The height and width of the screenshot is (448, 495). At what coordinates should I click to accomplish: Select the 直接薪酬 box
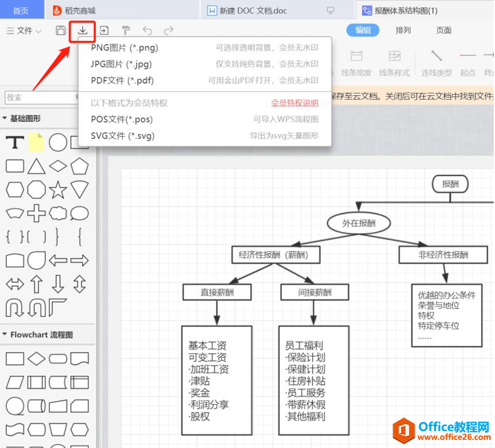click(x=217, y=292)
